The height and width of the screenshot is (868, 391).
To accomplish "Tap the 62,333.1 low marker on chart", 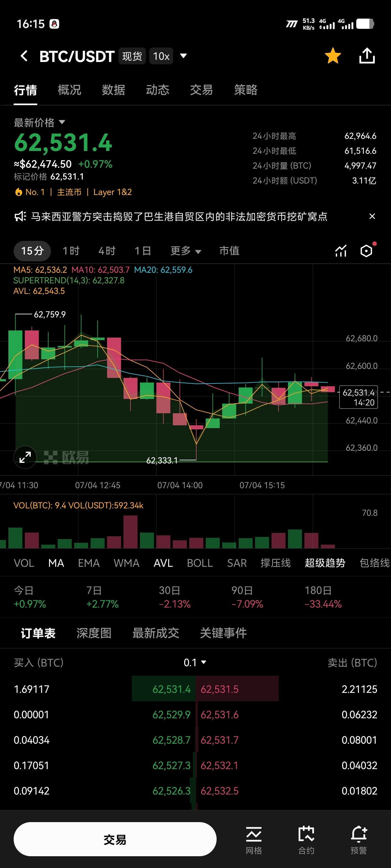I will coord(162,460).
